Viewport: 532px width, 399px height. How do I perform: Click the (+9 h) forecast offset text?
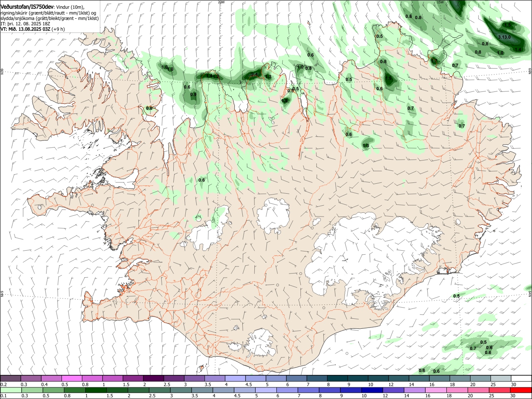pyautogui.click(x=59, y=29)
